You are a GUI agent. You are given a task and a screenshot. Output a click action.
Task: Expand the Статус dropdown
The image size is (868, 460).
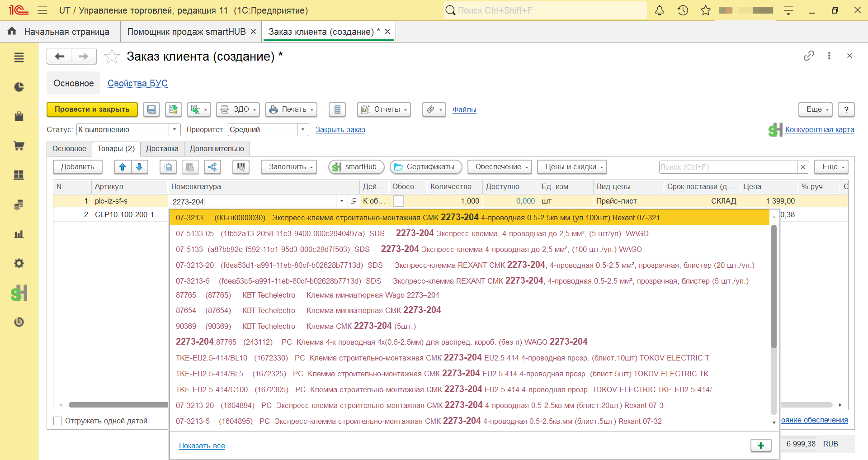(175, 129)
